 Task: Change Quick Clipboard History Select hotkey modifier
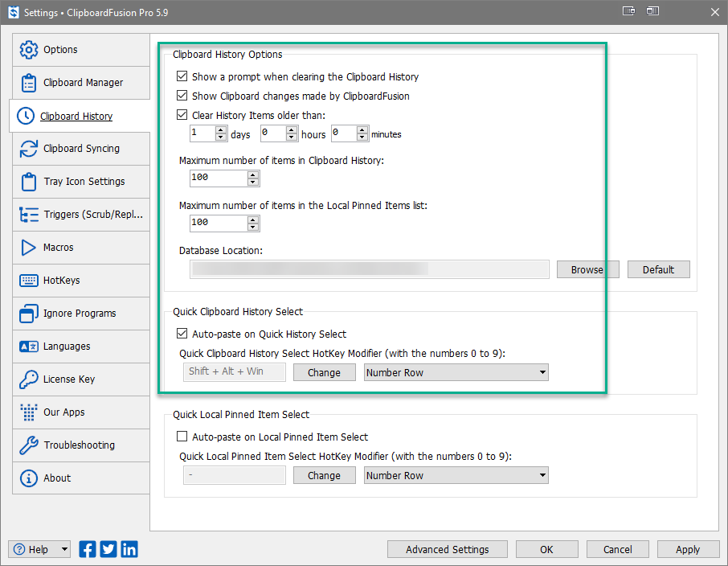(x=324, y=373)
